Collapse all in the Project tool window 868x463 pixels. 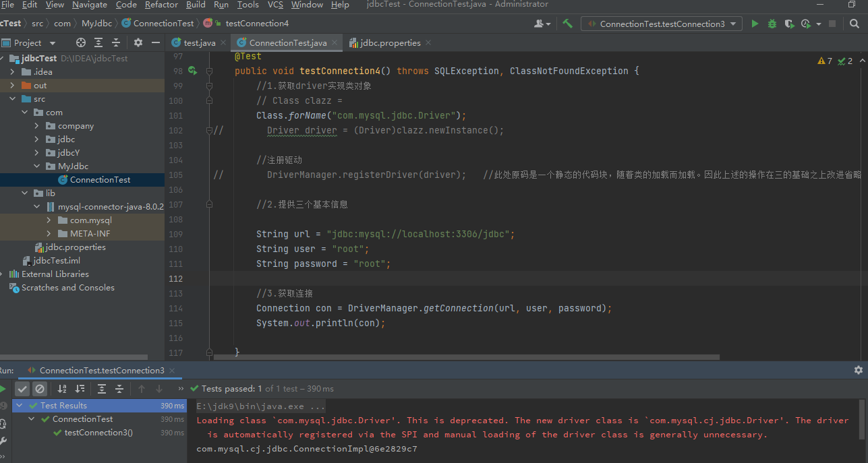[116, 42]
